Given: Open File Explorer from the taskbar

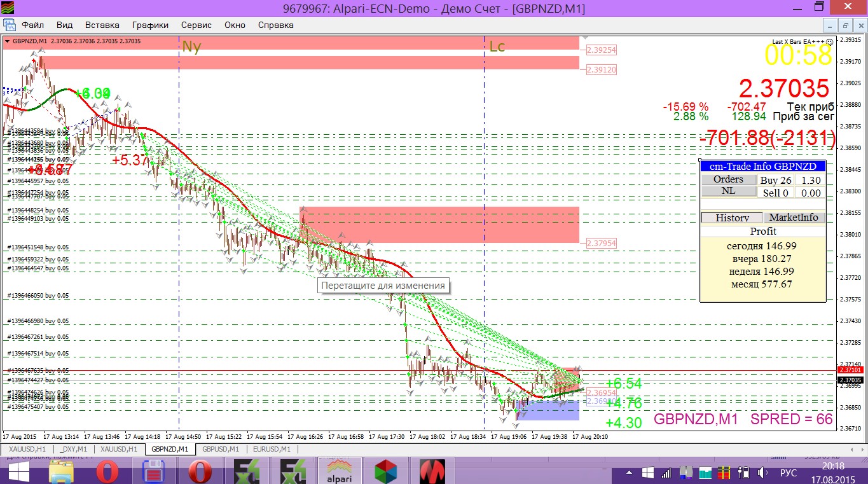Looking at the screenshot, I should click(x=62, y=472).
